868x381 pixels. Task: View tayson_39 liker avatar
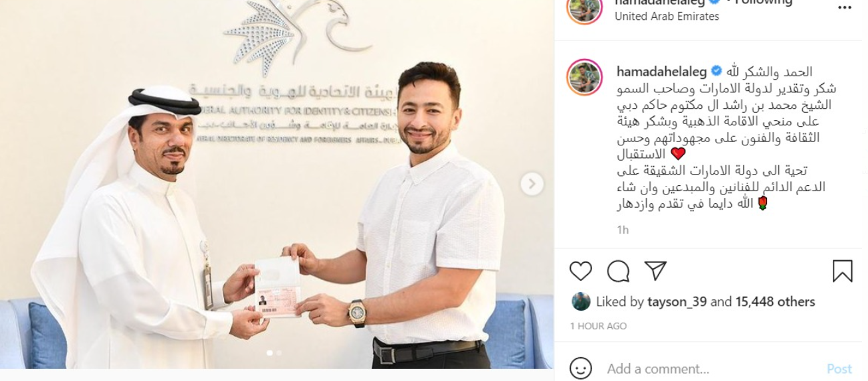581,301
